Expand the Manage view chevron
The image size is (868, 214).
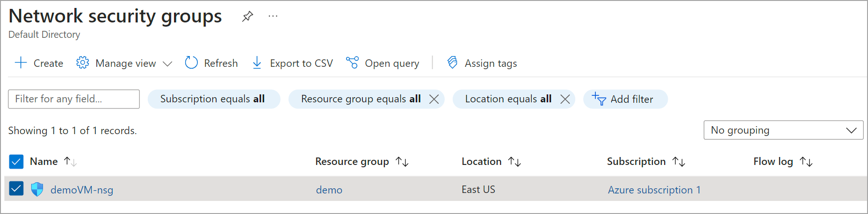tap(167, 64)
